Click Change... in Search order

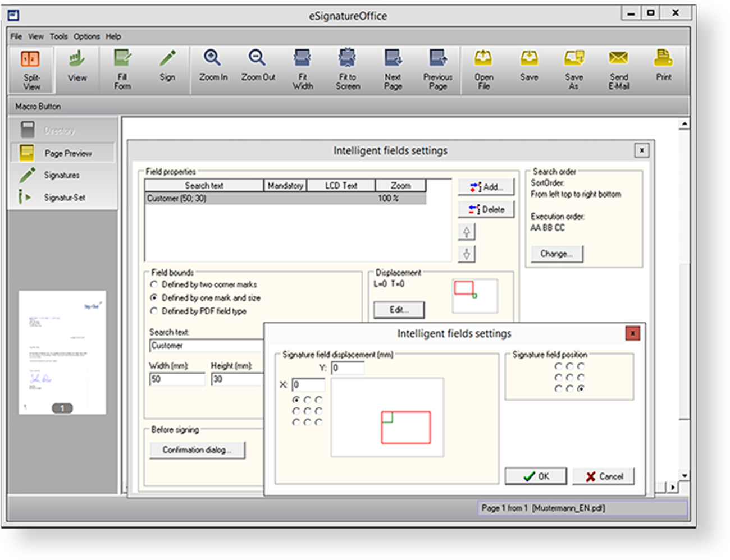coord(557,254)
